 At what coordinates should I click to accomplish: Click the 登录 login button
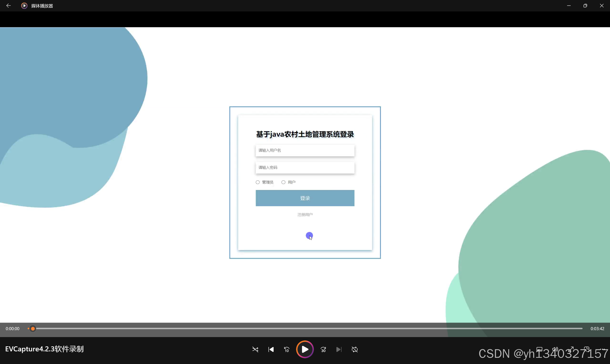tap(305, 198)
